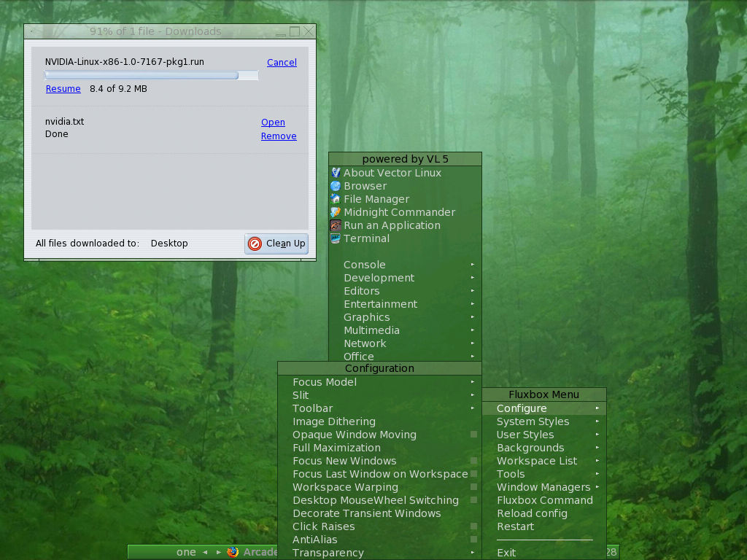
Task: Select Reload config menu item
Action: tap(544, 513)
